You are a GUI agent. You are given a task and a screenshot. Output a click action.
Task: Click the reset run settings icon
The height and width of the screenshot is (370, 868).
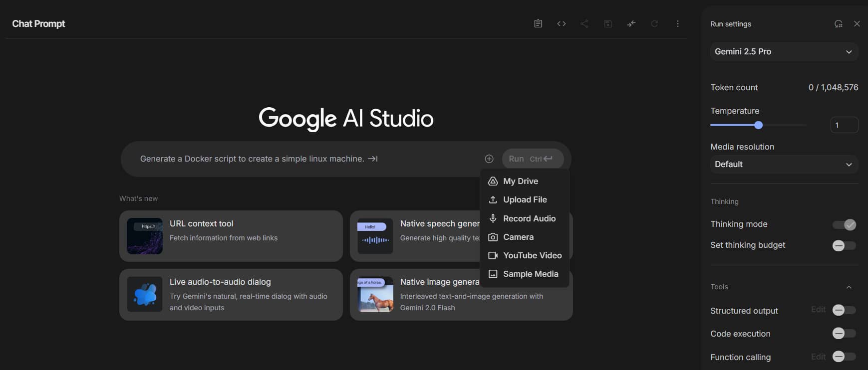[839, 24]
